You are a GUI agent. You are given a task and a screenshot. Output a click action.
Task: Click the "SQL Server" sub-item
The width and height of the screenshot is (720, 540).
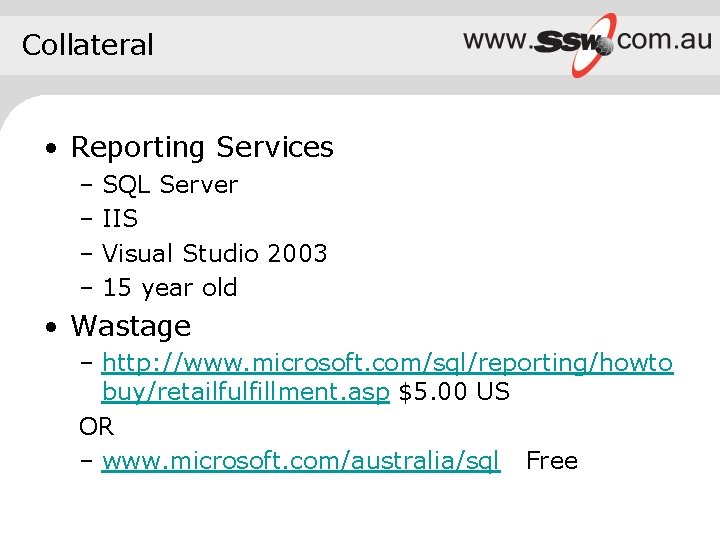pos(170,185)
